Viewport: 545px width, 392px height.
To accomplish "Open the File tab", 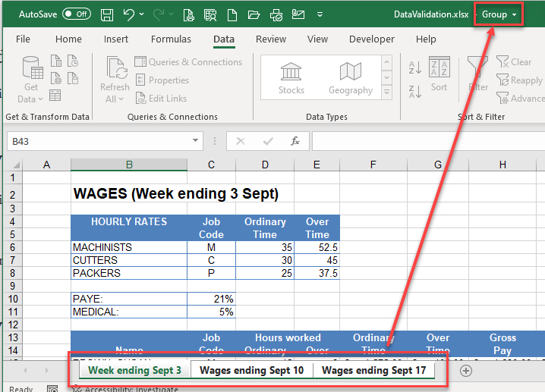I will [23, 39].
